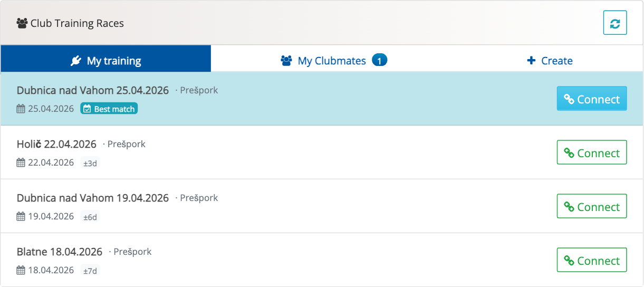Open the Create tab
The width and height of the screenshot is (644, 287).
(x=550, y=61)
